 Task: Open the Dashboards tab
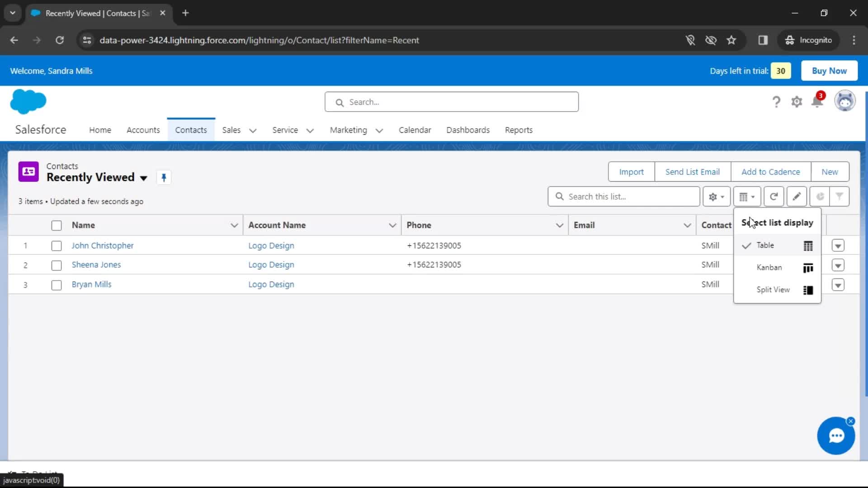click(x=468, y=130)
